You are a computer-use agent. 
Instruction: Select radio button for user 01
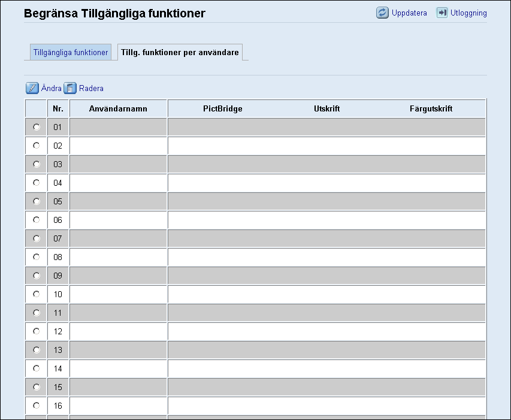pyautogui.click(x=36, y=127)
